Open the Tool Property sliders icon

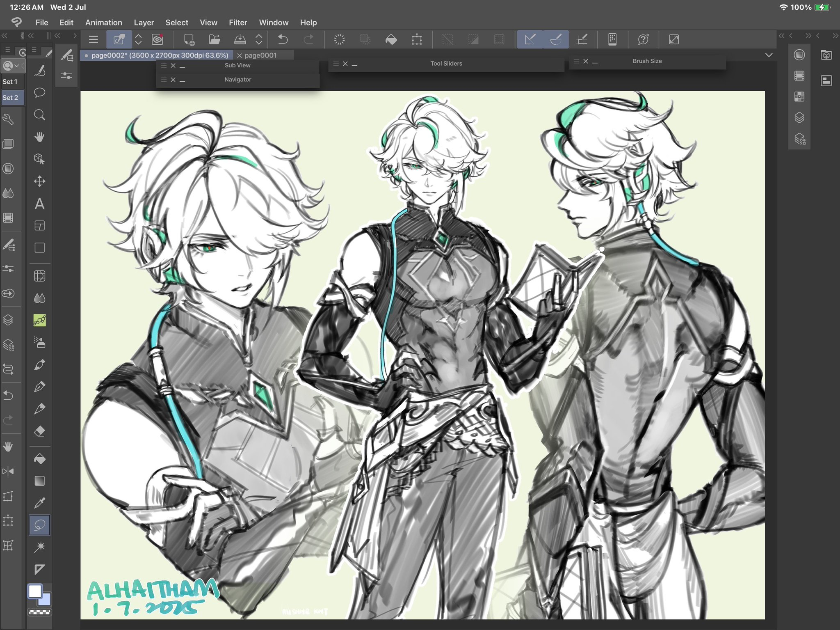click(x=66, y=76)
